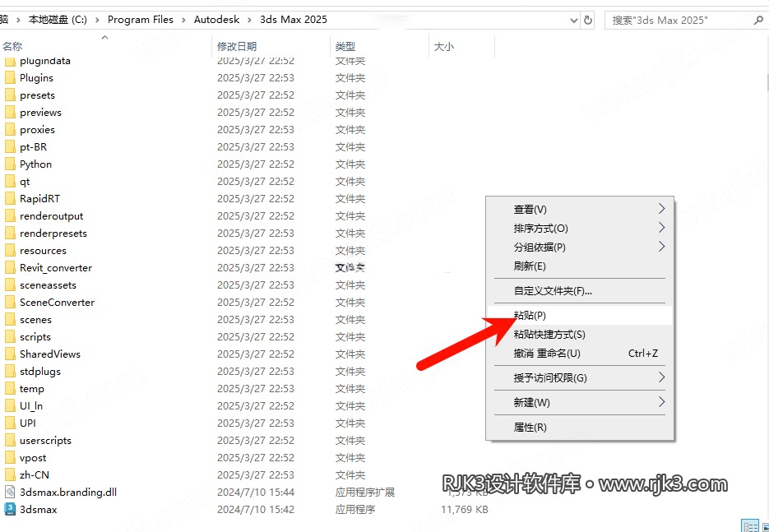
Task: Select the userscripts folder name
Action: [x=45, y=440]
